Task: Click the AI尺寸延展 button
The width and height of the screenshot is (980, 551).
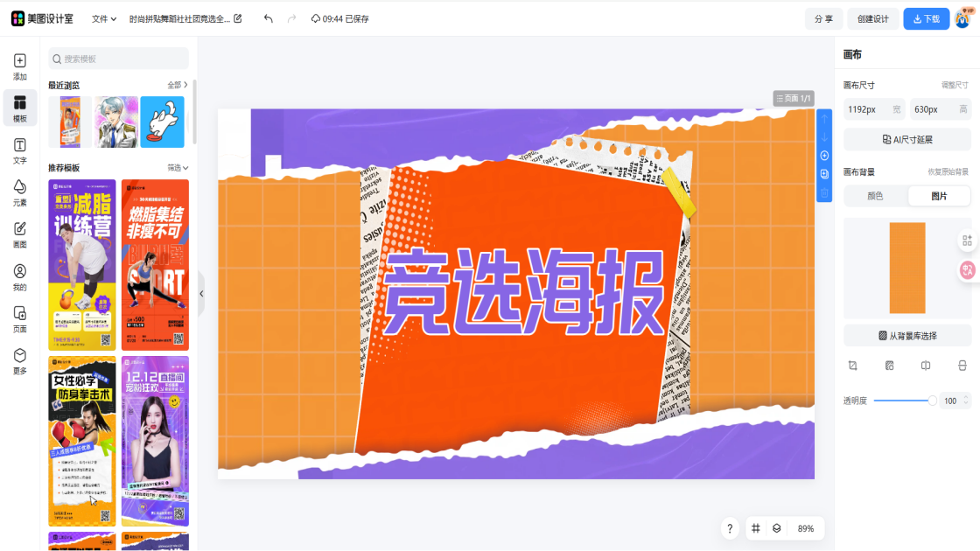Action: [x=906, y=139]
